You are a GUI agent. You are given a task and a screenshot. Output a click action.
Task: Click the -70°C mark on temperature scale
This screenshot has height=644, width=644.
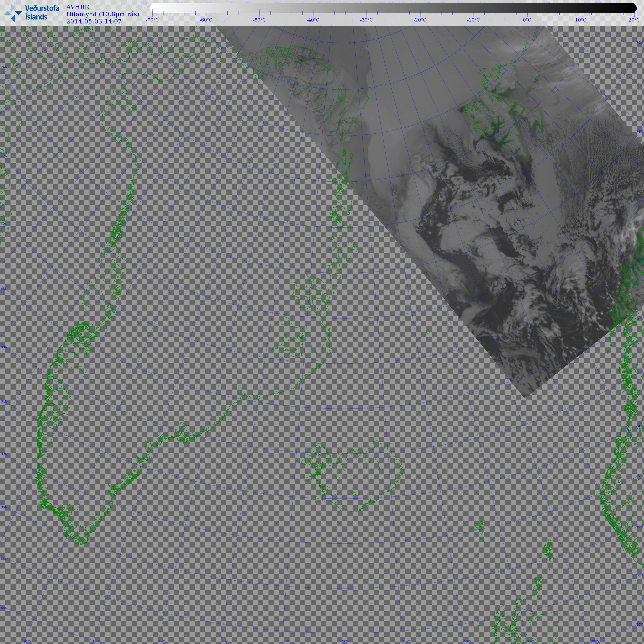152,20
